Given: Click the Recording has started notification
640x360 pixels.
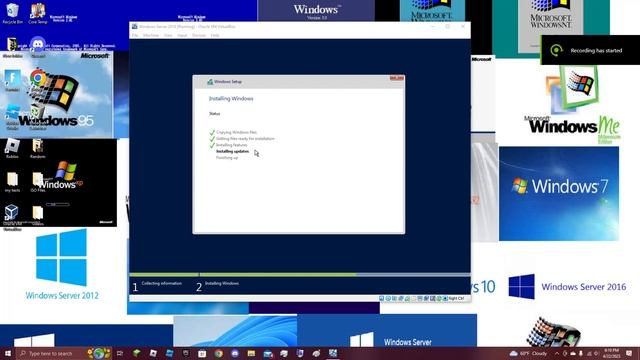Looking at the screenshot, I should coord(590,50).
